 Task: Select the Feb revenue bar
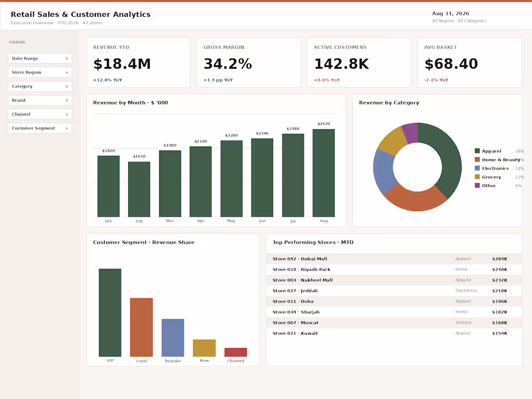click(x=139, y=189)
